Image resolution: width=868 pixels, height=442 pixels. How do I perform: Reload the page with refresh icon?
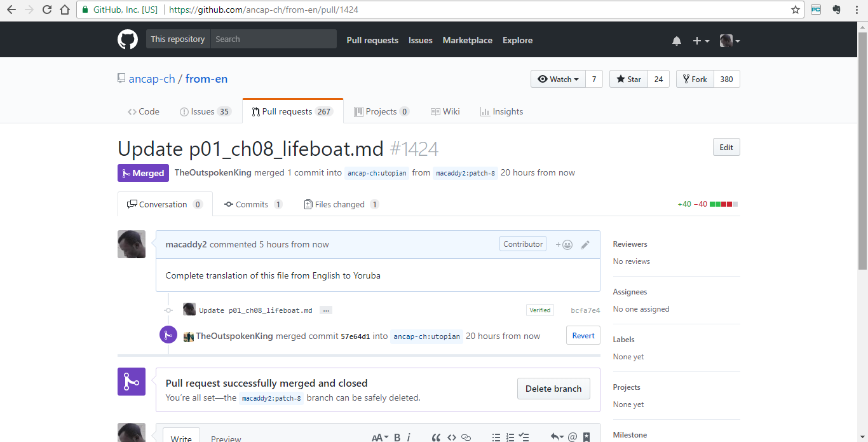[x=47, y=10]
